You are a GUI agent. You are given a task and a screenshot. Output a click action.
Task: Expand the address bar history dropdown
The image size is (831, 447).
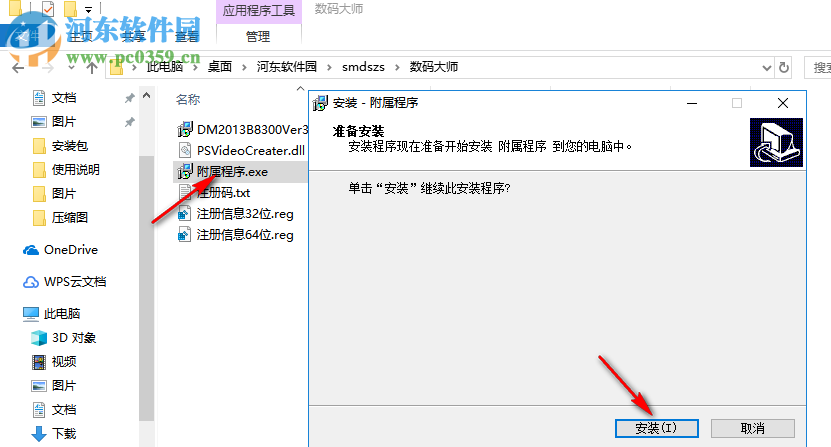click(766, 68)
